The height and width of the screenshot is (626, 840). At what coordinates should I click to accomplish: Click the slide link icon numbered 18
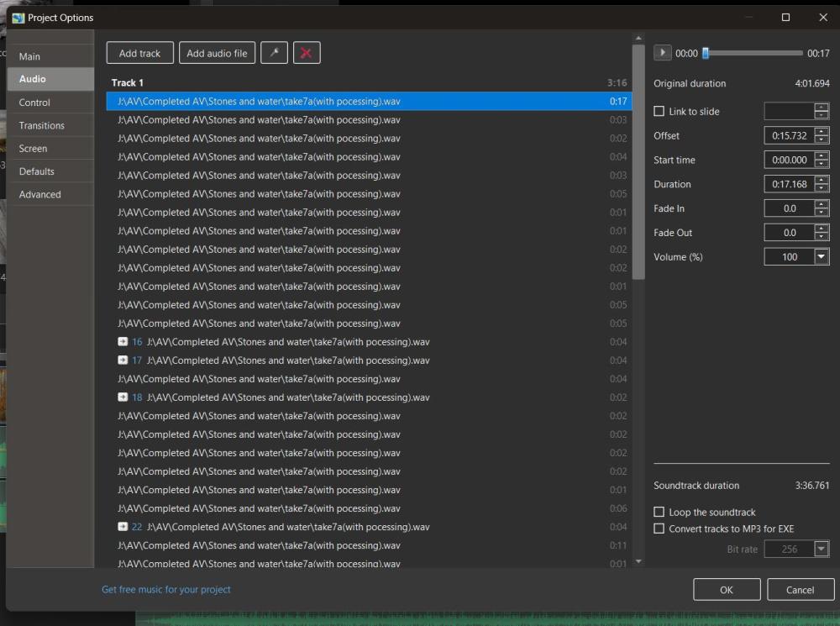pyautogui.click(x=123, y=397)
